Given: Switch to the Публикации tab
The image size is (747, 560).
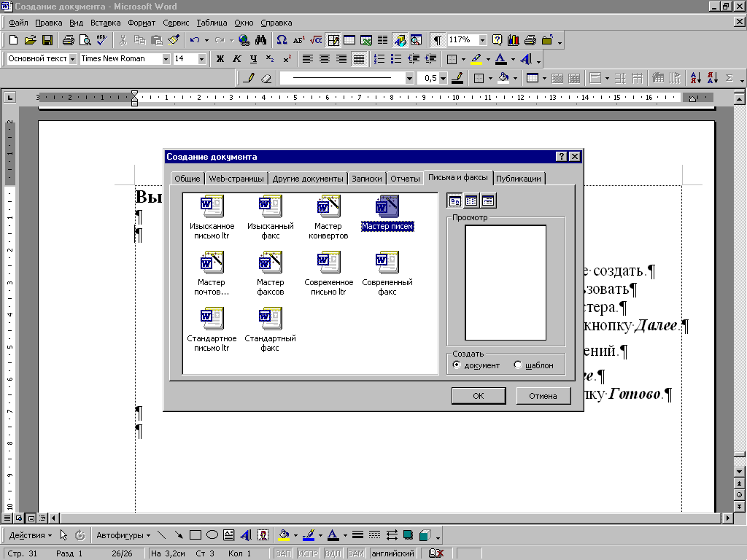Looking at the screenshot, I should [x=519, y=179].
